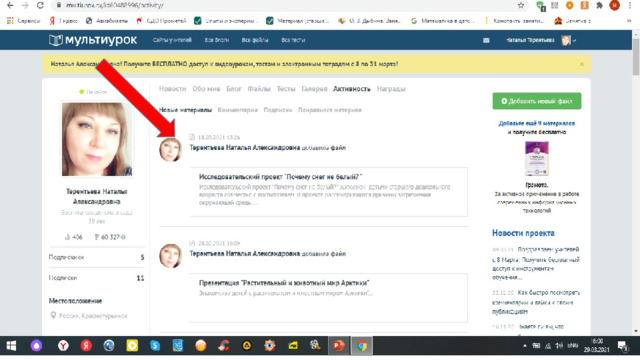
Task: Open the Яндекс bookmark
Action: point(63,21)
